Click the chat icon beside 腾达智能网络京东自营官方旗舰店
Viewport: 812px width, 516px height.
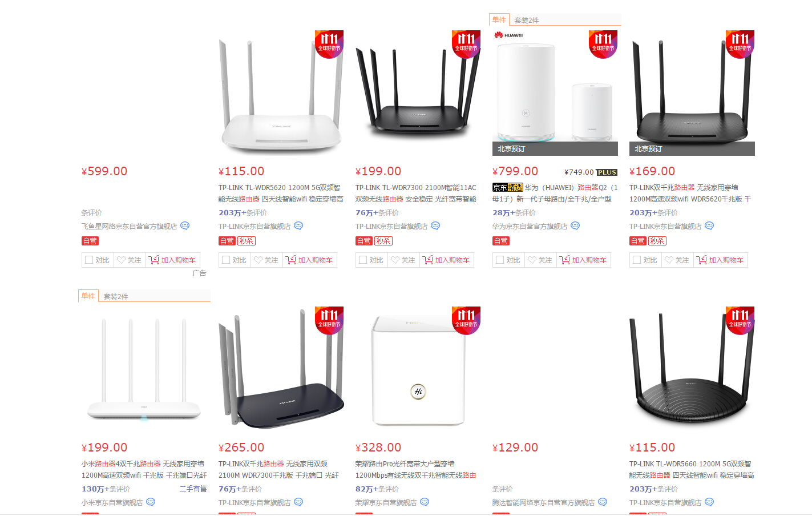point(603,502)
